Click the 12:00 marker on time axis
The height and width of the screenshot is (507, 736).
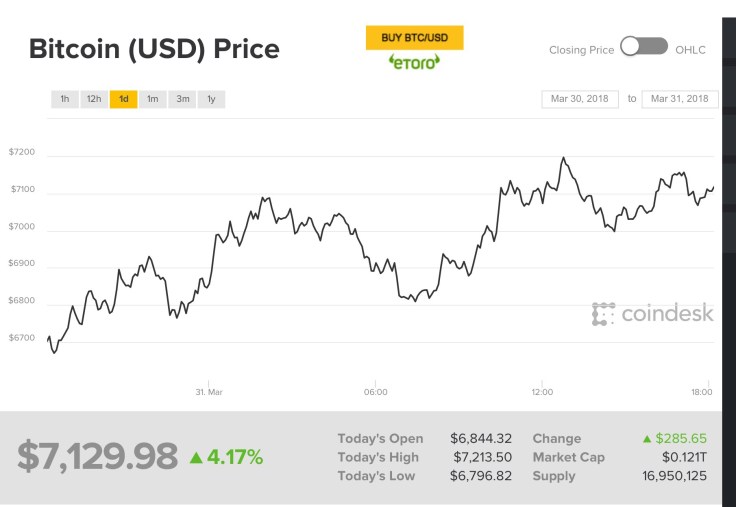(x=542, y=392)
